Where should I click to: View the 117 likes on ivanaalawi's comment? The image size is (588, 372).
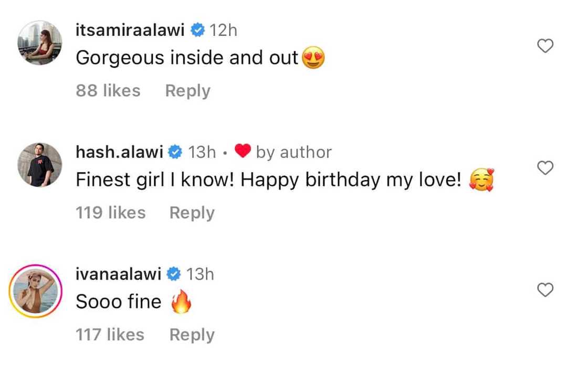110,334
